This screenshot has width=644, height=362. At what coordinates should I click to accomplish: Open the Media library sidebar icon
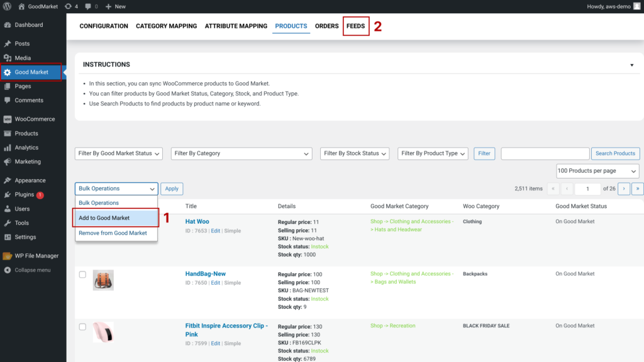(7, 58)
